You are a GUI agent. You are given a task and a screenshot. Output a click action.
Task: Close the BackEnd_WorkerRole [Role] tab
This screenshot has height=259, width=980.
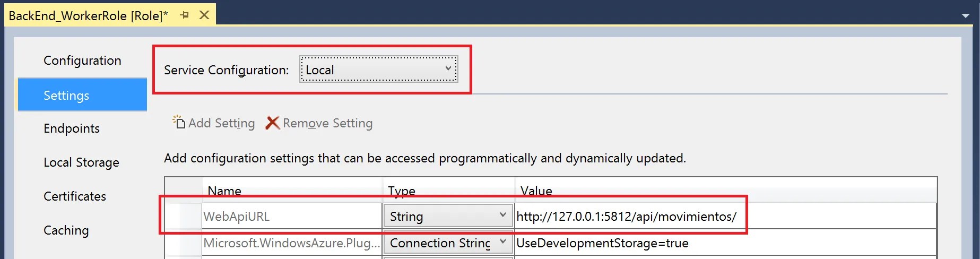204,15
